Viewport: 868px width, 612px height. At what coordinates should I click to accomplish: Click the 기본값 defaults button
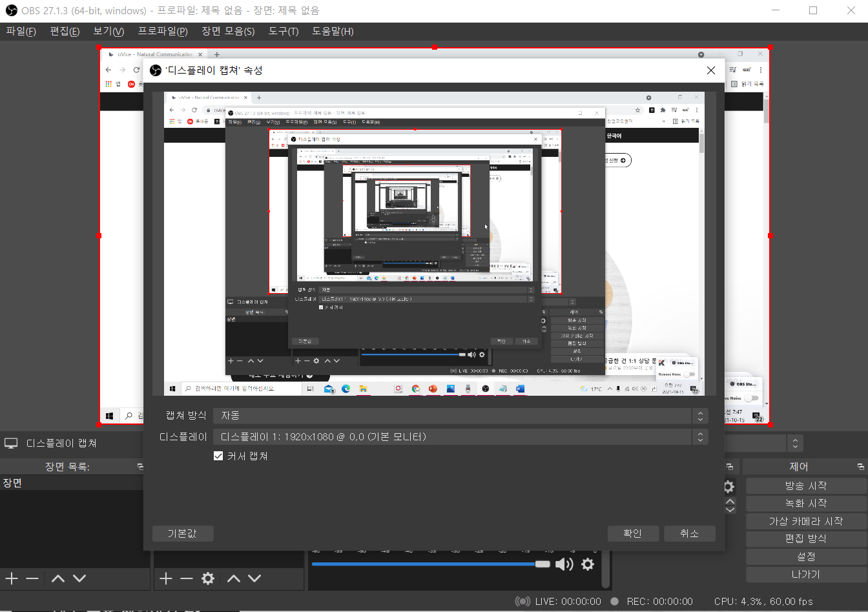coord(183,533)
